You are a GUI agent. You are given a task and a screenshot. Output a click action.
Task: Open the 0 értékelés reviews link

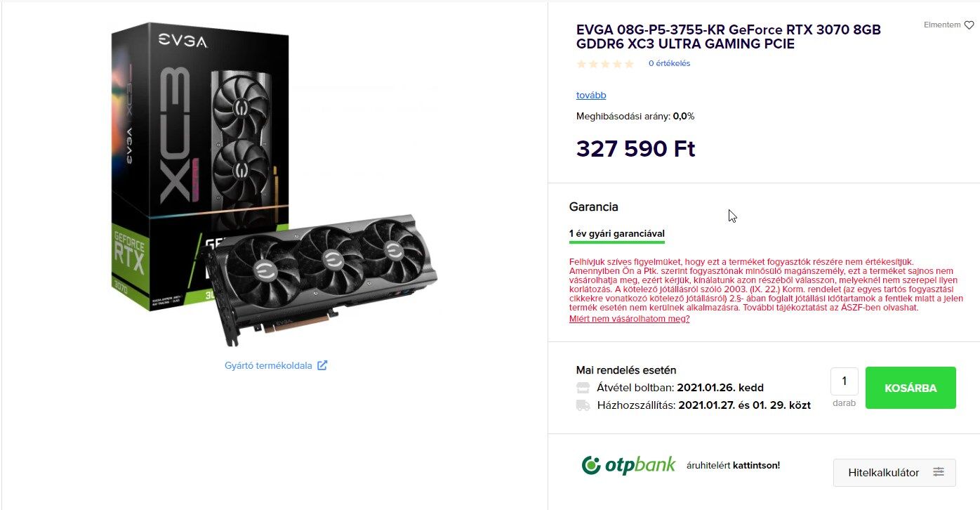pos(669,63)
